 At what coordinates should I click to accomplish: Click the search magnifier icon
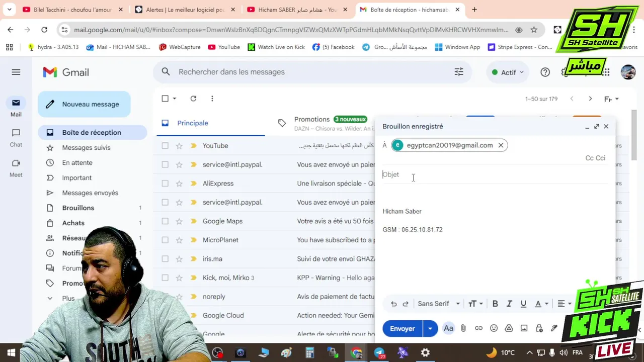coord(166,72)
